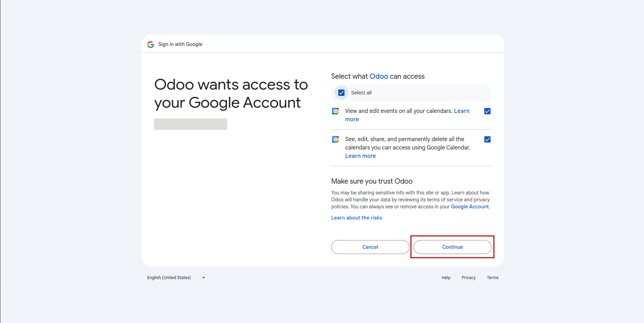The image size is (644, 323).
Task: Click the Google logo icon
Action: pos(151,45)
